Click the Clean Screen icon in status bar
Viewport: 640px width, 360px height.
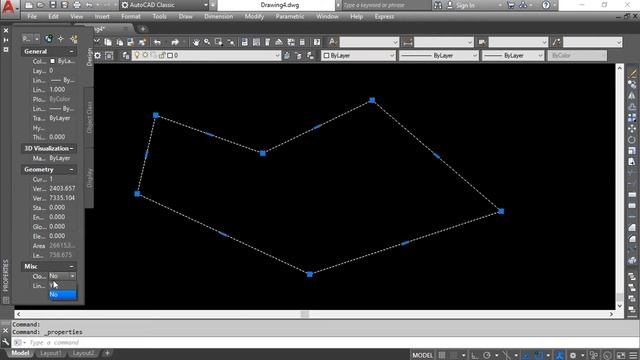pos(621,355)
